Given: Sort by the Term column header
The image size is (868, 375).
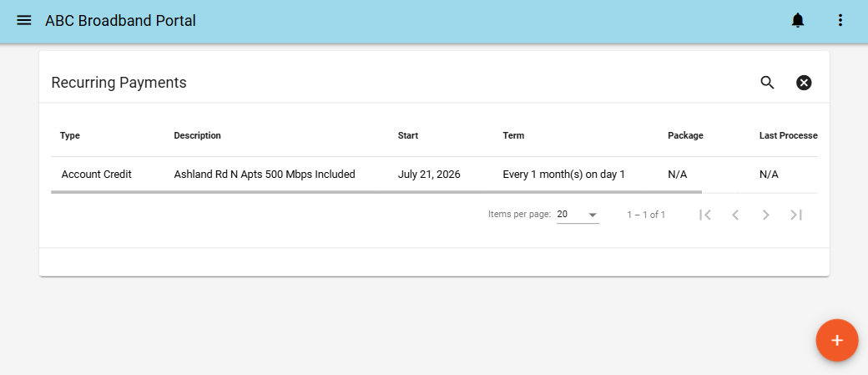Looking at the screenshot, I should pos(513,135).
